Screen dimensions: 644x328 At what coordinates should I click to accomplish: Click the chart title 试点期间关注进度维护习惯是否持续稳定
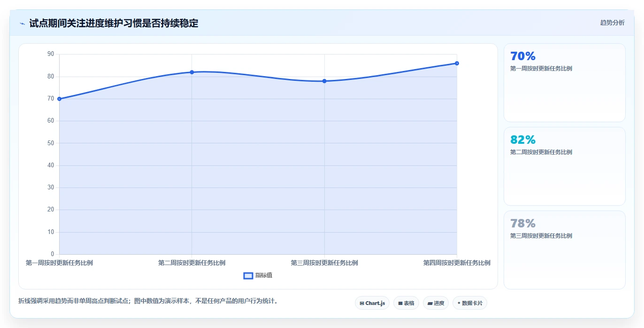[114, 23]
